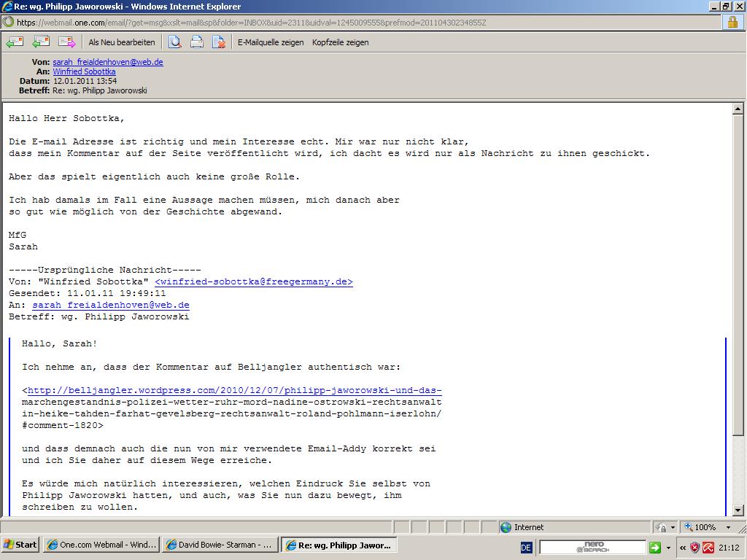The width and height of the screenshot is (747, 560).
Task: Click Als Neu bearbeiten
Action: [122, 42]
